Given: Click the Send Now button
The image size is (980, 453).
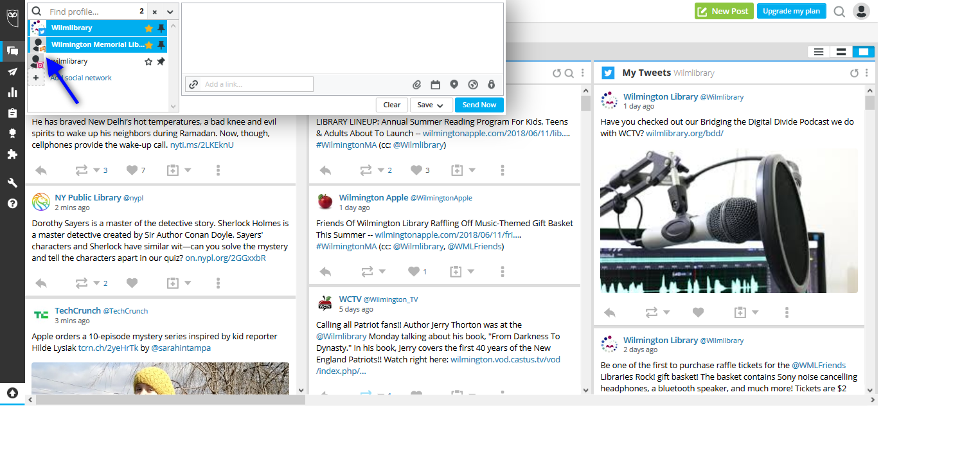Looking at the screenshot, I should tap(479, 105).
